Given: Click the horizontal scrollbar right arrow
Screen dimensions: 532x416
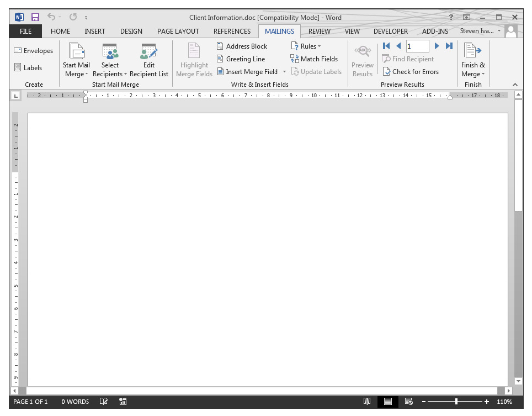Looking at the screenshot, I should tap(509, 391).
